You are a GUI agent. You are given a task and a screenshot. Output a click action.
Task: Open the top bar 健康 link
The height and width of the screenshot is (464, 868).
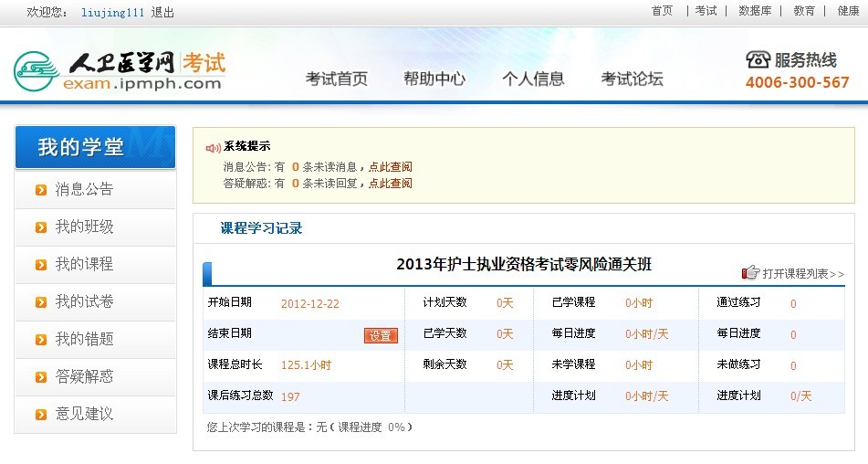[x=848, y=11]
